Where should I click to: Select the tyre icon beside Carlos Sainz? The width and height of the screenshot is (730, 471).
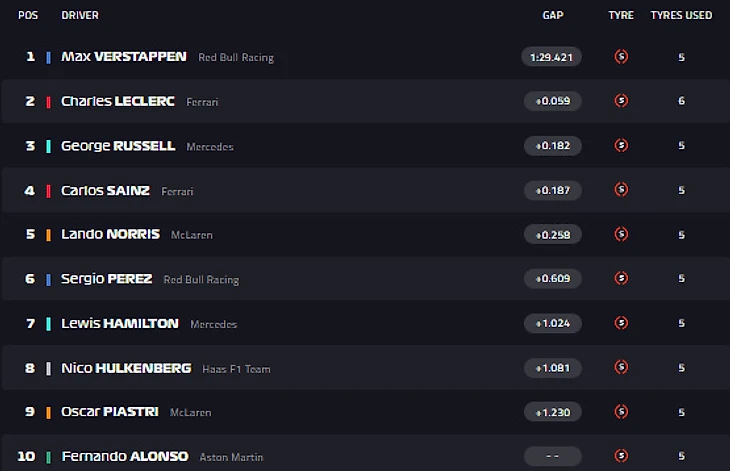(621, 190)
